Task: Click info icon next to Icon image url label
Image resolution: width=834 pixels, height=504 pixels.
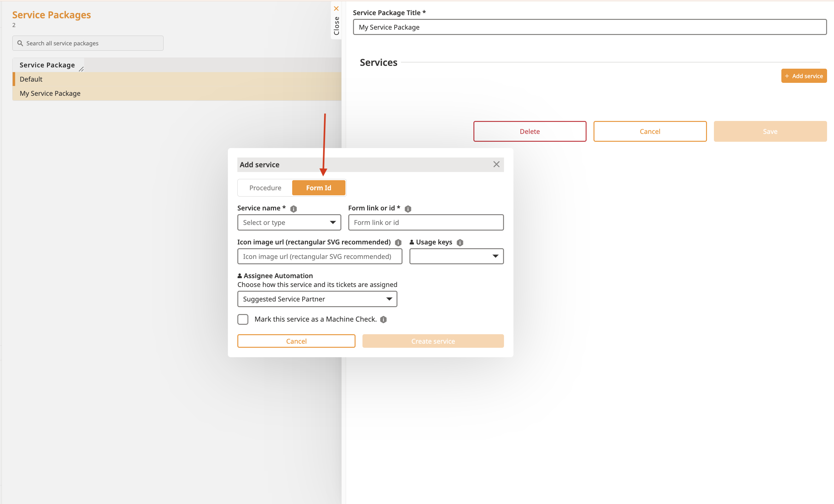Action: [x=398, y=243]
